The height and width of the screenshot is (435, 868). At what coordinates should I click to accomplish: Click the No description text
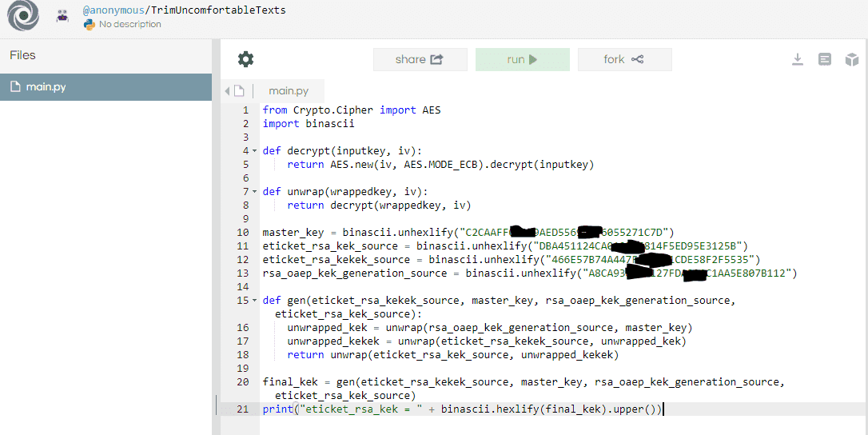pos(130,24)
